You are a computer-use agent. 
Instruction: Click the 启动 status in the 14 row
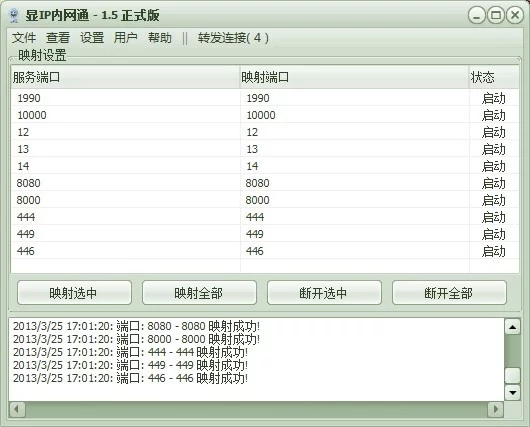click(493, 166)
